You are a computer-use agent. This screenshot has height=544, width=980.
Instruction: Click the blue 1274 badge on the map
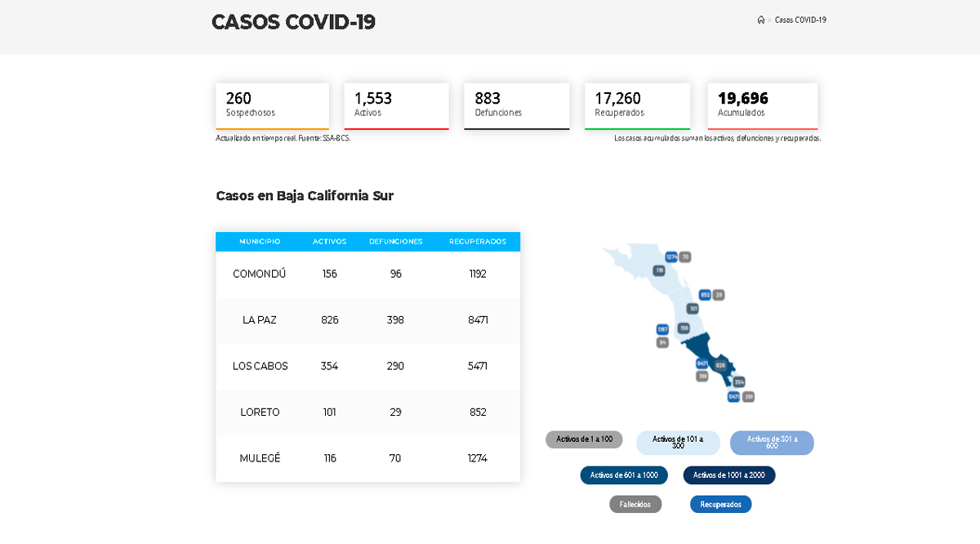[671, 256]
